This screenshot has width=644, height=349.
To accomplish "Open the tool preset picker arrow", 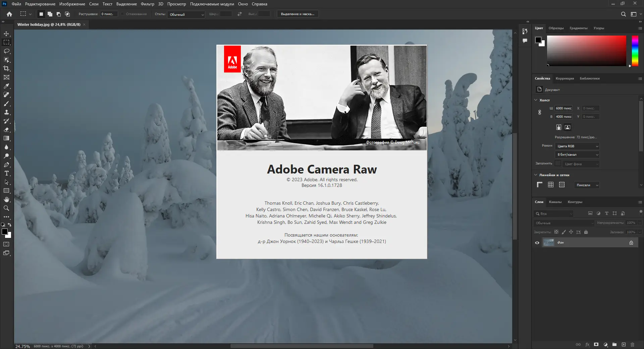I will [30, 14].
